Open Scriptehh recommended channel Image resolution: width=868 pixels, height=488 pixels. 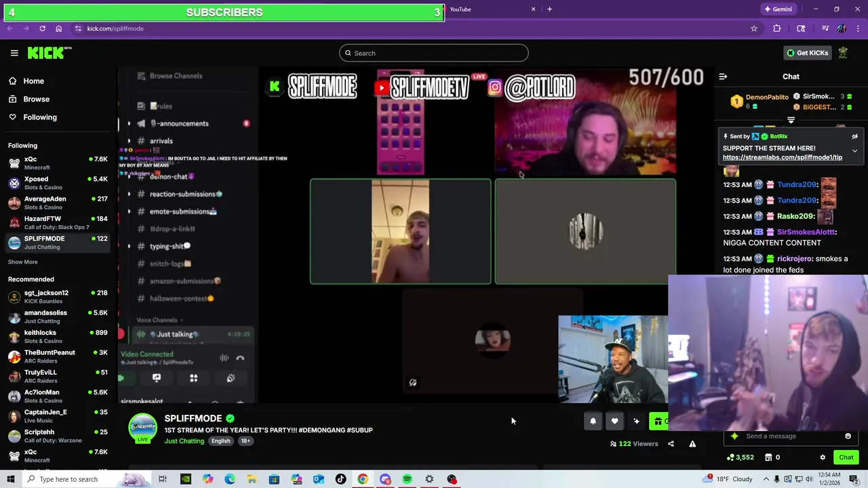[x=58, y=436]
